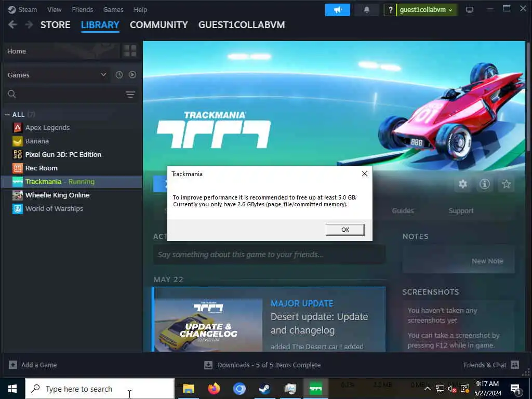Image resolution: width=532 pixels, height=399 pixels.
Task: Open Windows Start menu
Action: point(12,389)
